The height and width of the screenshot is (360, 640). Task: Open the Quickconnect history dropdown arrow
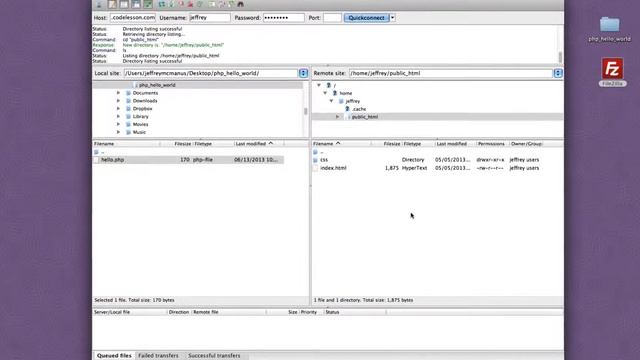393,18
